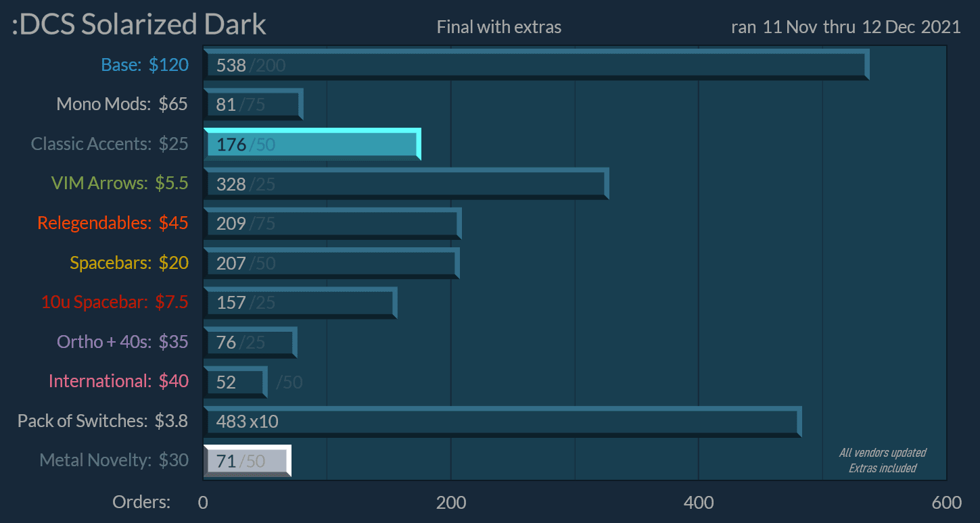Viewport: 980px width, 523px height.
Task: Click the 10u Spacebar $7.5 label
Action: [114, 302]
